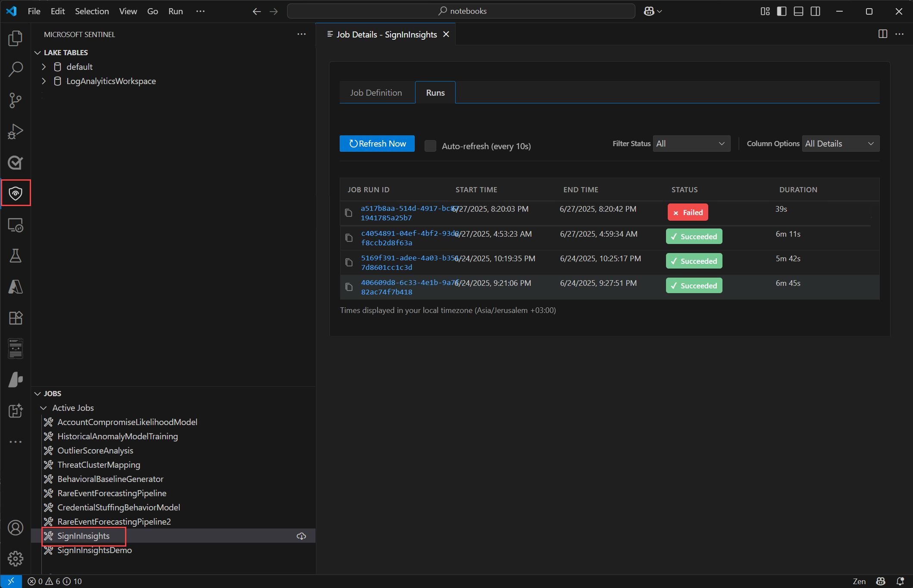Open the Accounts menu icon
This screenshot has height=588, width=913.
[16, 528]
